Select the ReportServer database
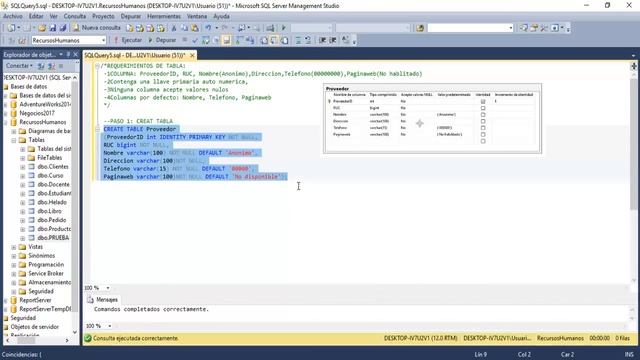This screenshot has height=360, width=640. pos(35,300)
